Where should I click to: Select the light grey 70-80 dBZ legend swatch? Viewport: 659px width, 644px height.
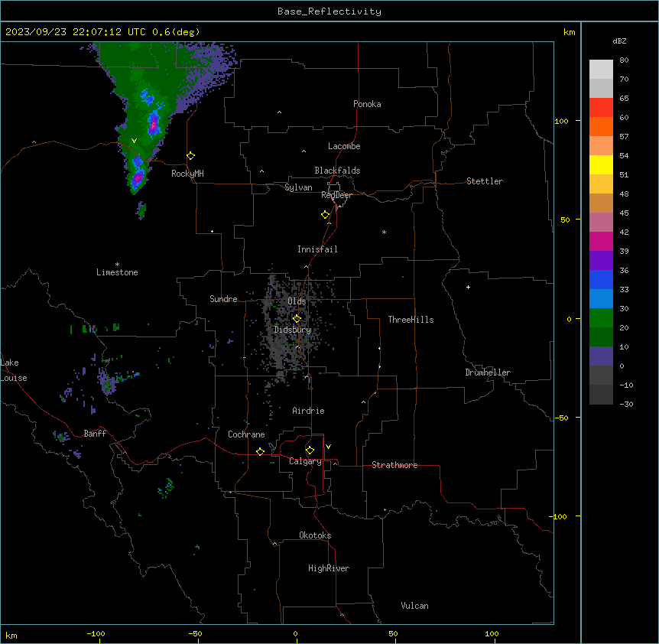click(x=601, y=69)
